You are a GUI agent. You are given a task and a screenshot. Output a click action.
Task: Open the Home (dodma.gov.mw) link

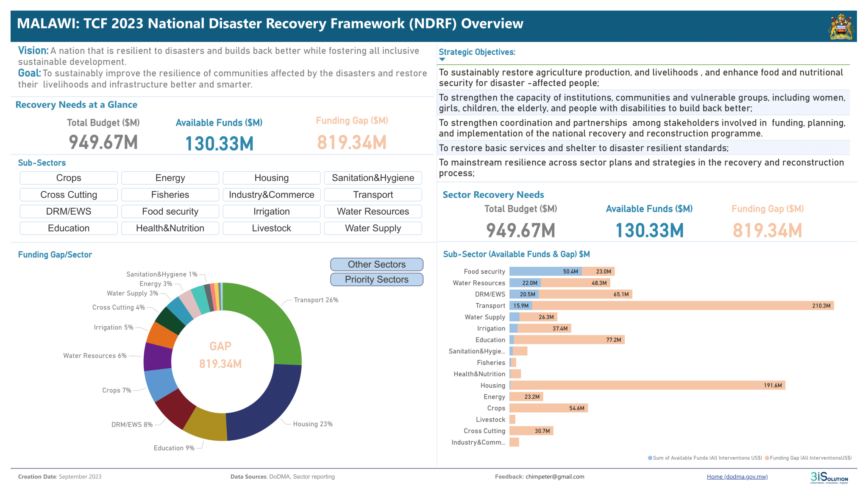737,477
